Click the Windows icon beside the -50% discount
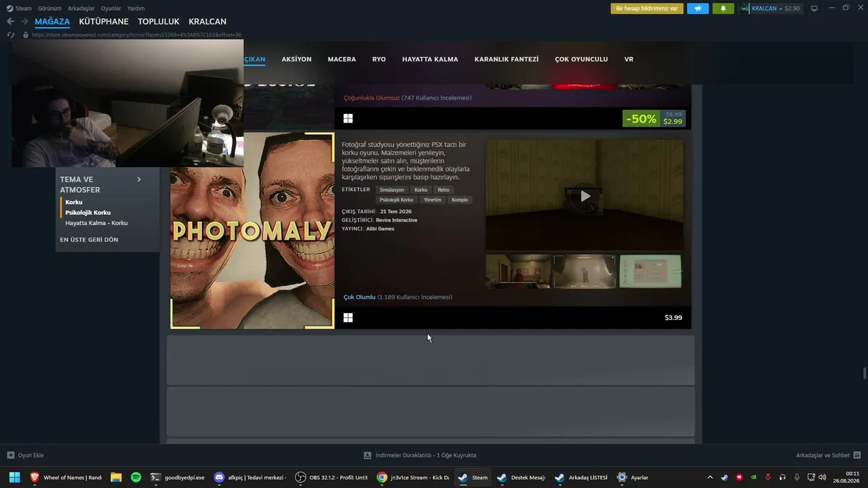The width and height of the screenshot is (868, 488). [x=348, y=119]
